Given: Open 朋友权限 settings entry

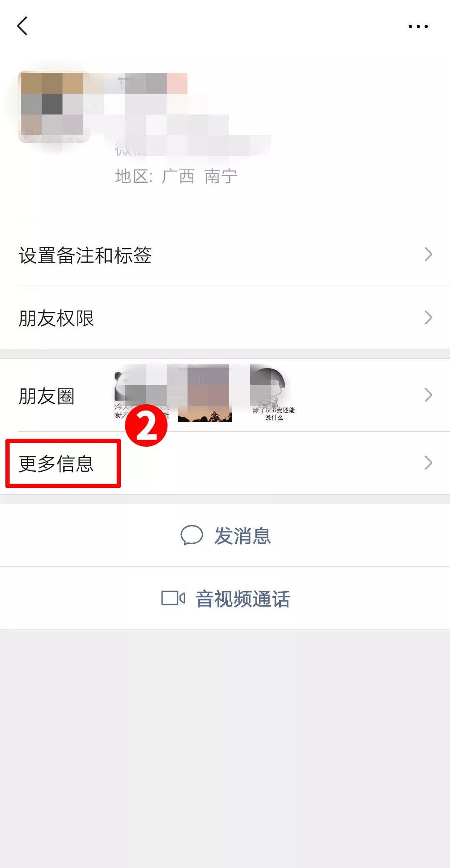Looking at the screenshot, I should [225, 318].
